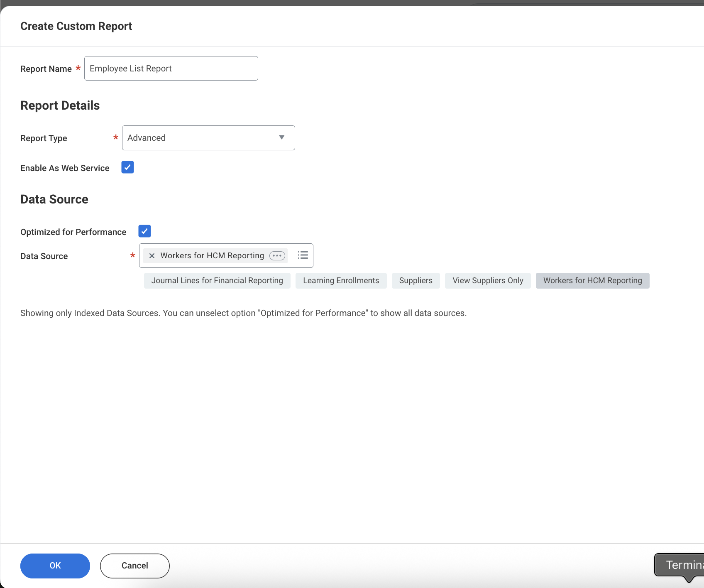Cancel the custom report creation
Image resolution: width=704 pixels, height=588 pixels.
point(135,566)
